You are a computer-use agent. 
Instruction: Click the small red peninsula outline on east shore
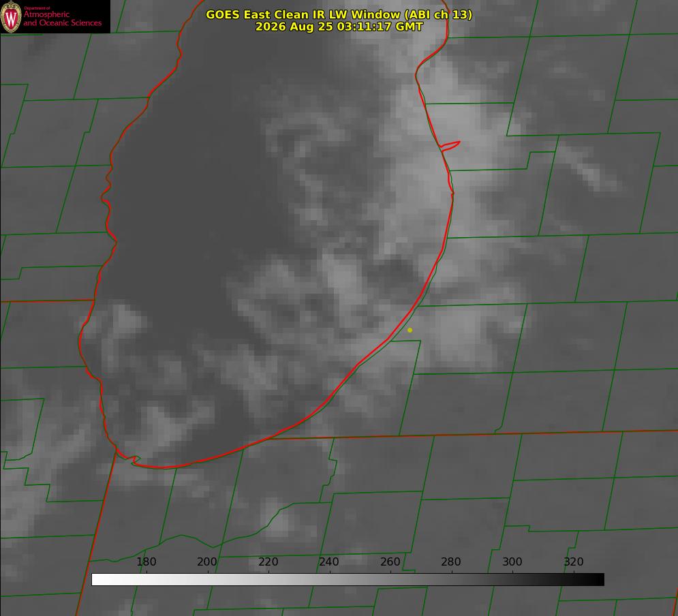tap(450, 146)
